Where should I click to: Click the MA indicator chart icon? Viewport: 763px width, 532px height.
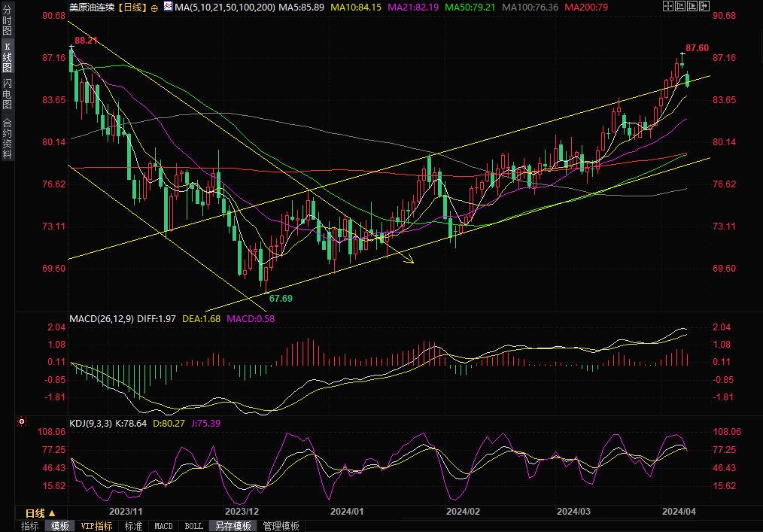(167, 7)
